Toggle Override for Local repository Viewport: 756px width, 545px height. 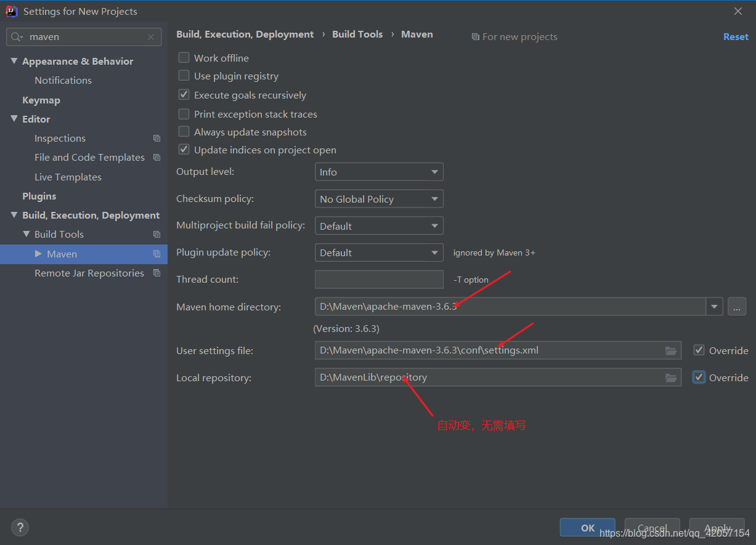click(699, 377)
